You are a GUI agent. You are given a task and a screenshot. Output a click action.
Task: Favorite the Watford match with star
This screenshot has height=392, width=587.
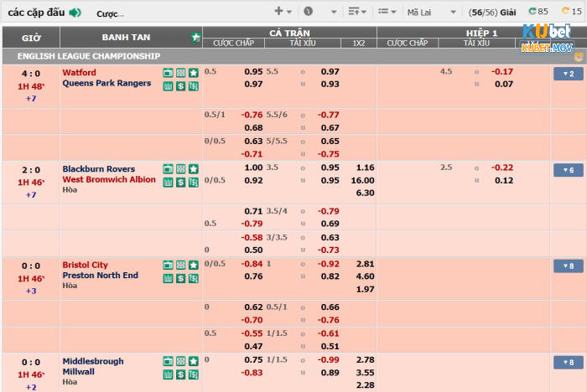[x=194, y=73]
